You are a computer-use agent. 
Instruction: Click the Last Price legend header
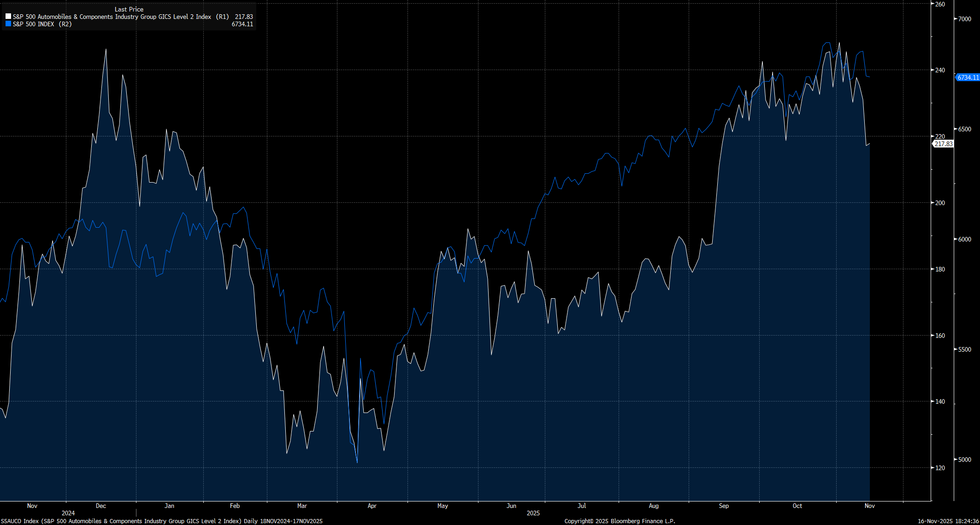coord(129,9)
